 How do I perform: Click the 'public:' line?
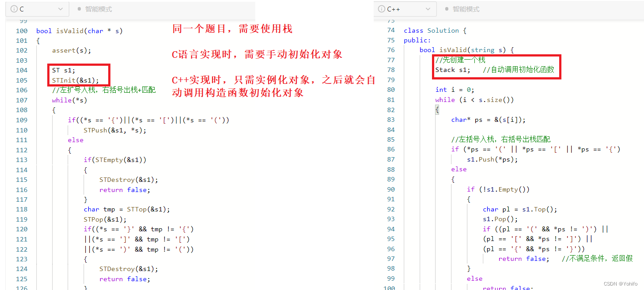[417, 40]
